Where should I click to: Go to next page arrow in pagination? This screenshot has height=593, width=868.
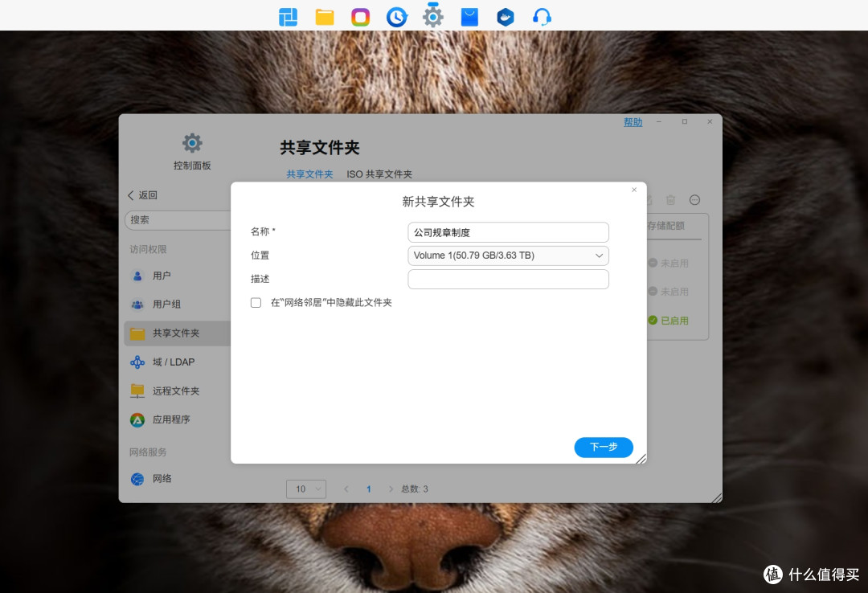(x=391, y=489)
